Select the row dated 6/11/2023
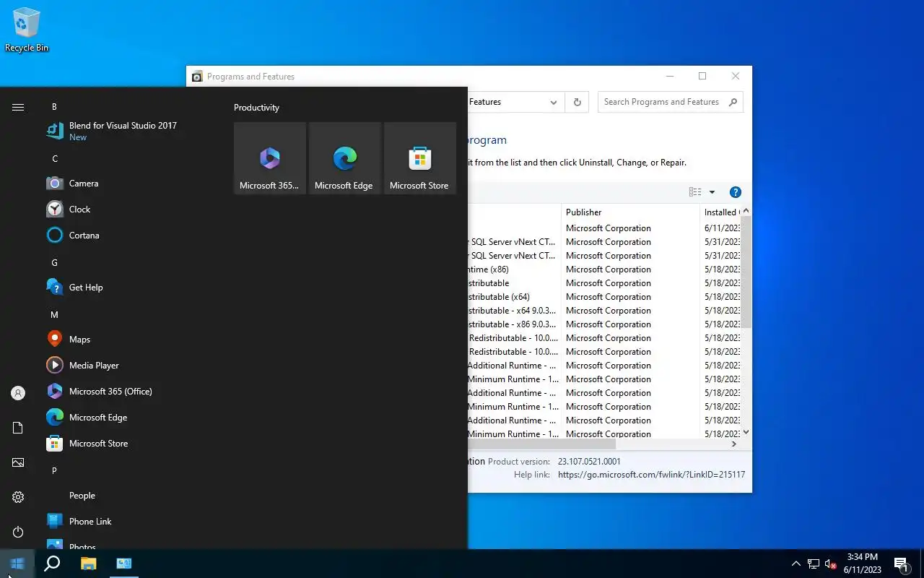This screenshot has height=578, width=924. (x=604, y=228)
